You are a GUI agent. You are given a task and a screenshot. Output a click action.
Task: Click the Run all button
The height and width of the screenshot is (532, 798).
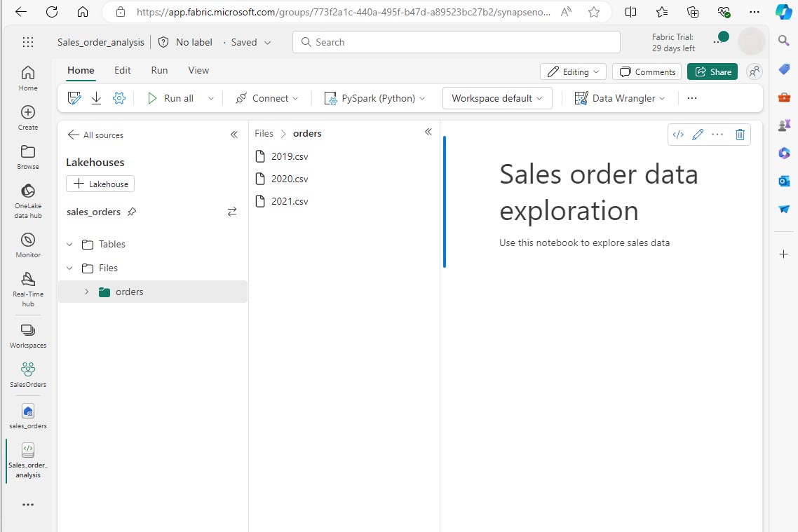click(171, 98)
